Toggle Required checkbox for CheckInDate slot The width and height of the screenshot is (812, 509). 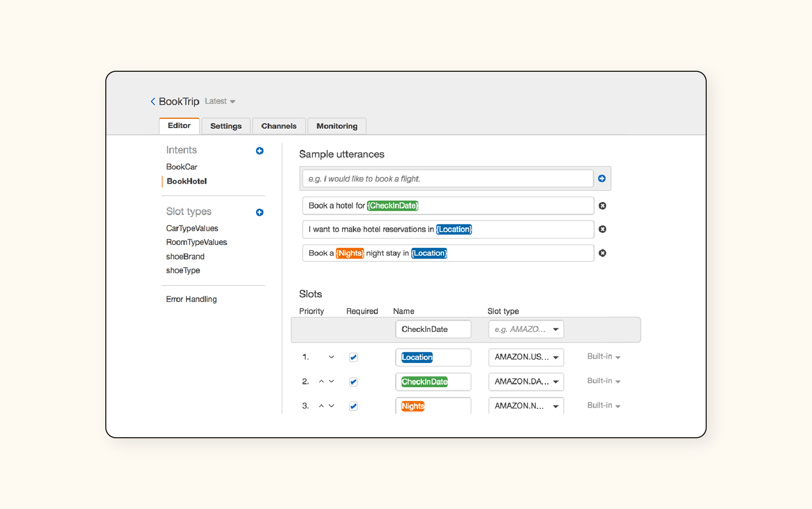point(353,382)
